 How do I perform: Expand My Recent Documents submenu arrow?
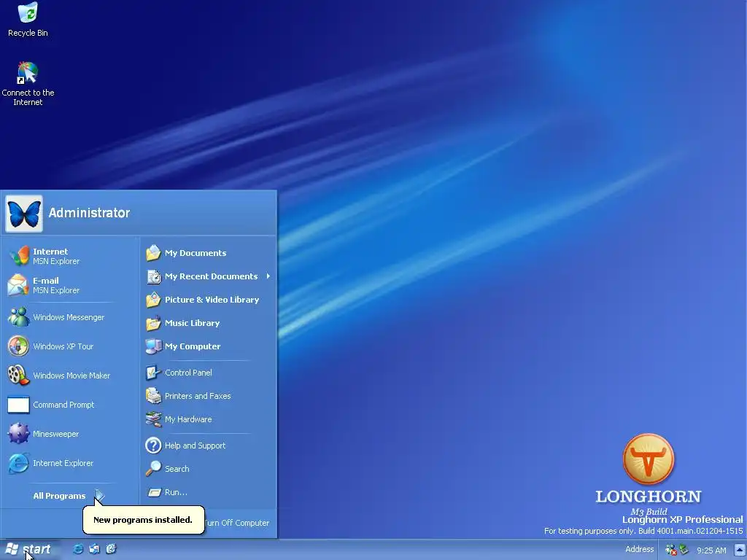click(268, 276)
